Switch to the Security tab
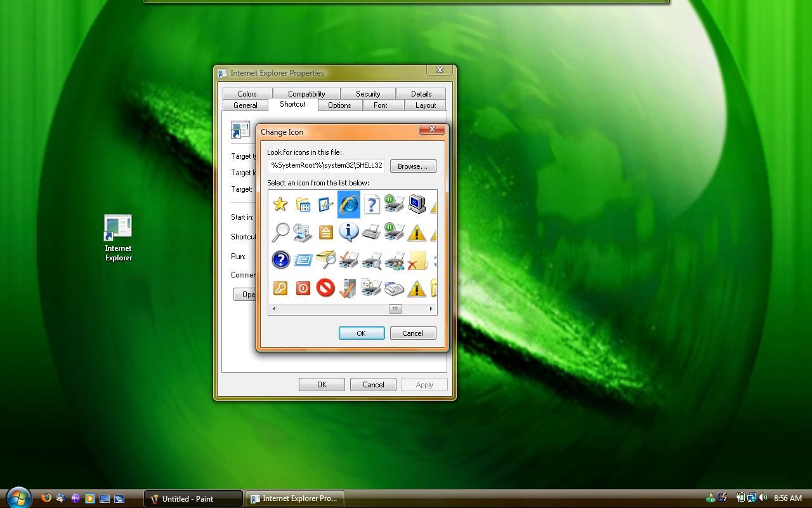 (368, 93)
